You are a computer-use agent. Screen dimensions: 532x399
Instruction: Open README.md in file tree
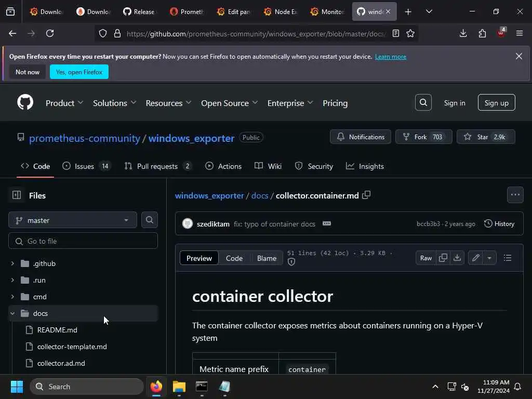[x=57, y=330]
